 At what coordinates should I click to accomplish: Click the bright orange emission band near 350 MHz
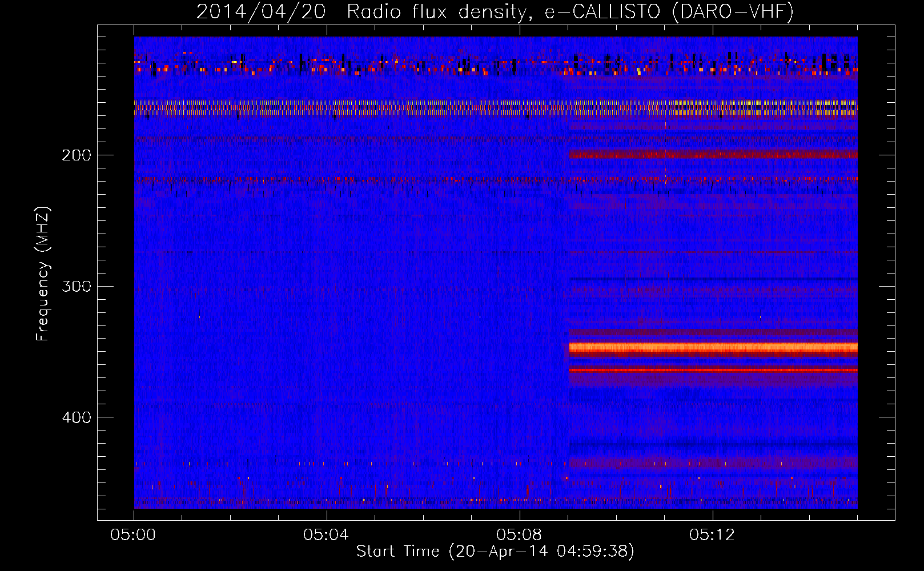[x=713, y=347]
